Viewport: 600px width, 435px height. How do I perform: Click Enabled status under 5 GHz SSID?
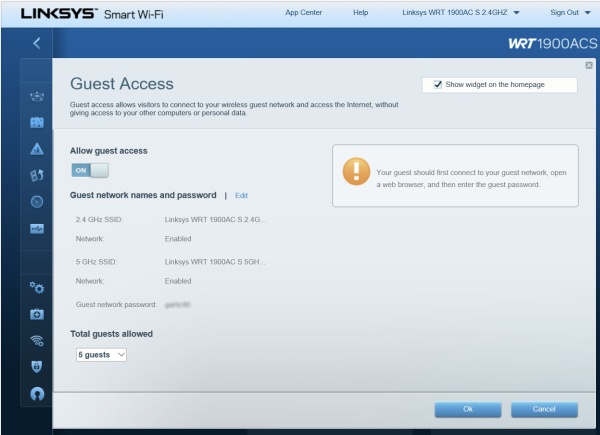178,281
